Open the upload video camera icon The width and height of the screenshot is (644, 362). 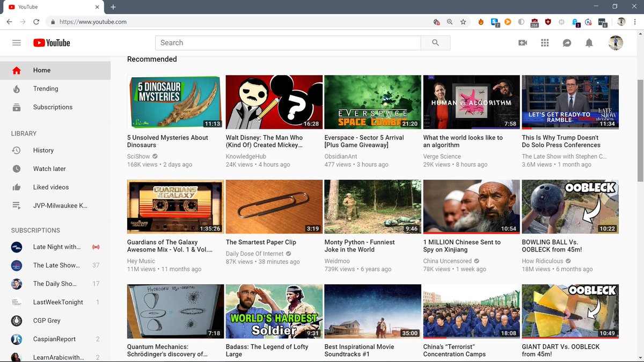523,43
